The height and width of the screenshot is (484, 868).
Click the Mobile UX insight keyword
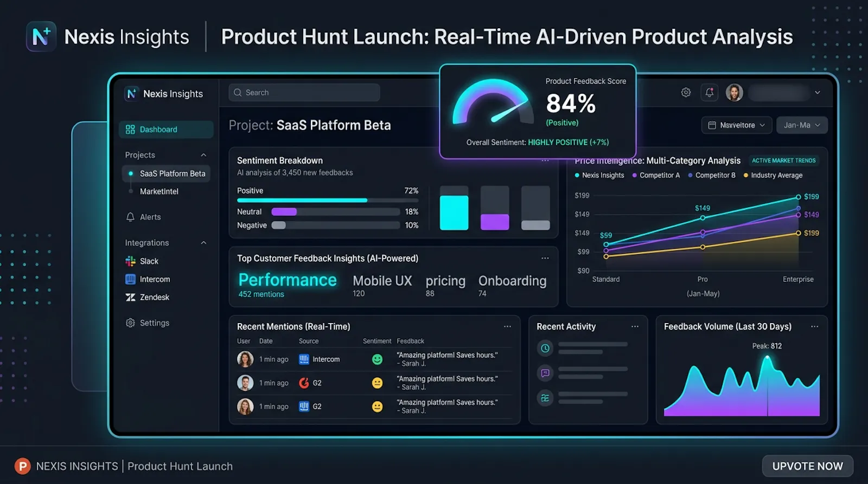click(382, 281)
